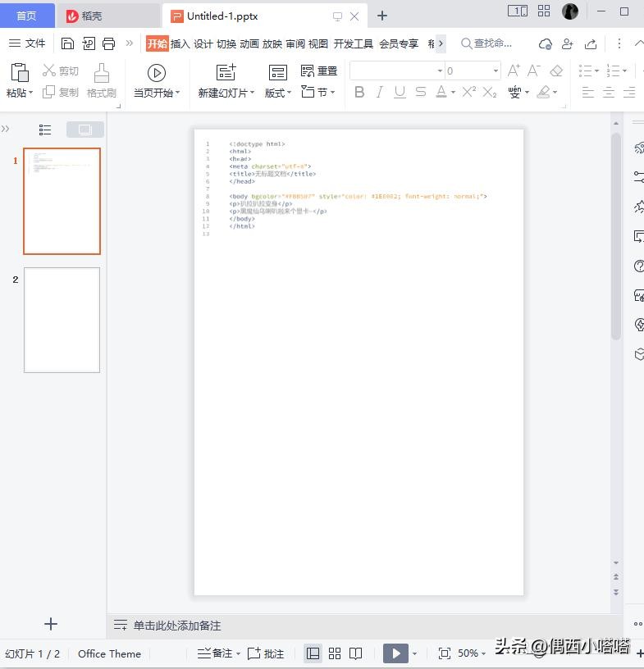Switch slide panel to thumbnail view
This screenshot has width=644, height=669.
pos(85,130)
